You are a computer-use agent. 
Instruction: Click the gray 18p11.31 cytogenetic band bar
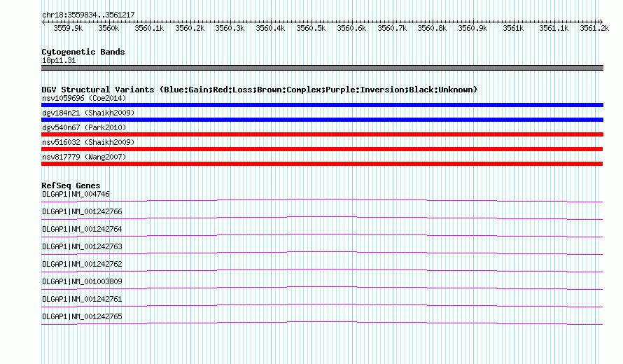[x=322, y=68]
